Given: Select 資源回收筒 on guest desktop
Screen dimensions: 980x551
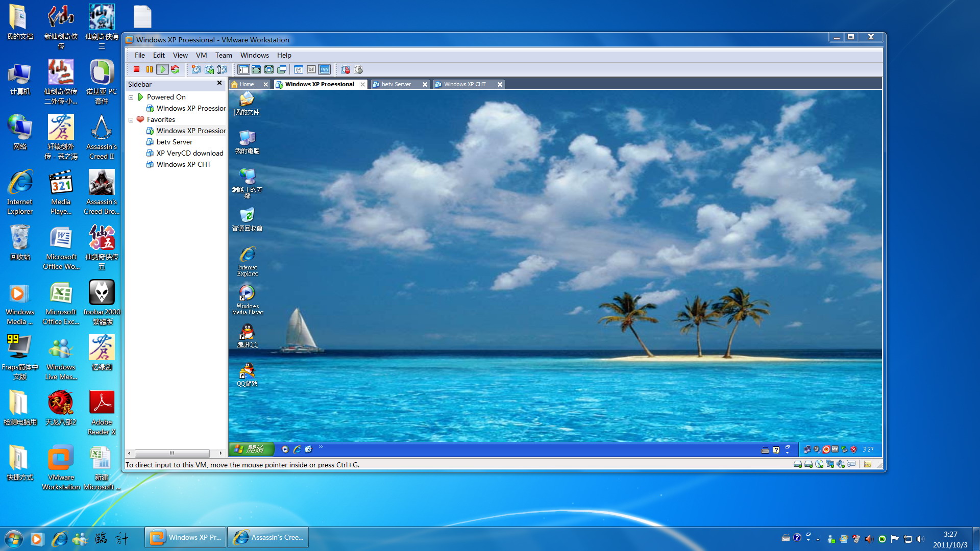Looking at the screenshot, I should pyautogui.click(x=248, y=219).
